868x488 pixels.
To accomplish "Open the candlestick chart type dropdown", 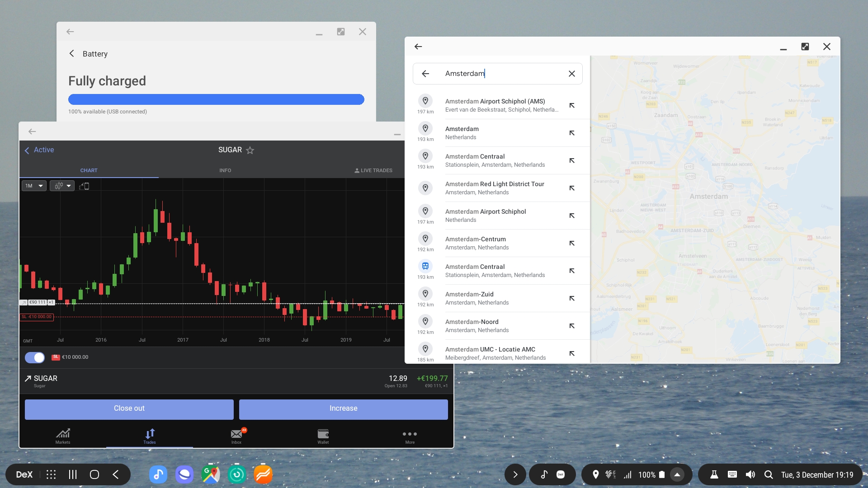I will 62,186.
